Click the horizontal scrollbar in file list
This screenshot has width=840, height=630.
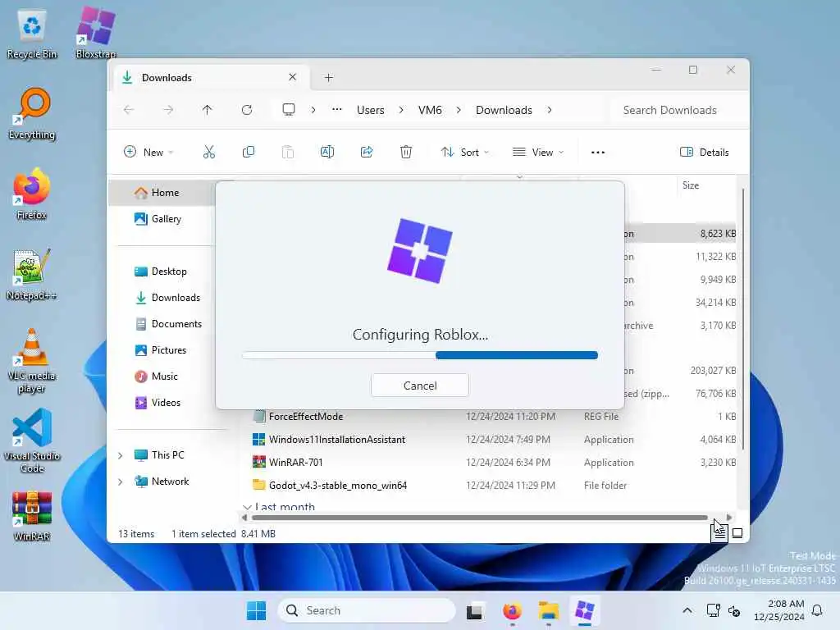(x=479, y=518)
